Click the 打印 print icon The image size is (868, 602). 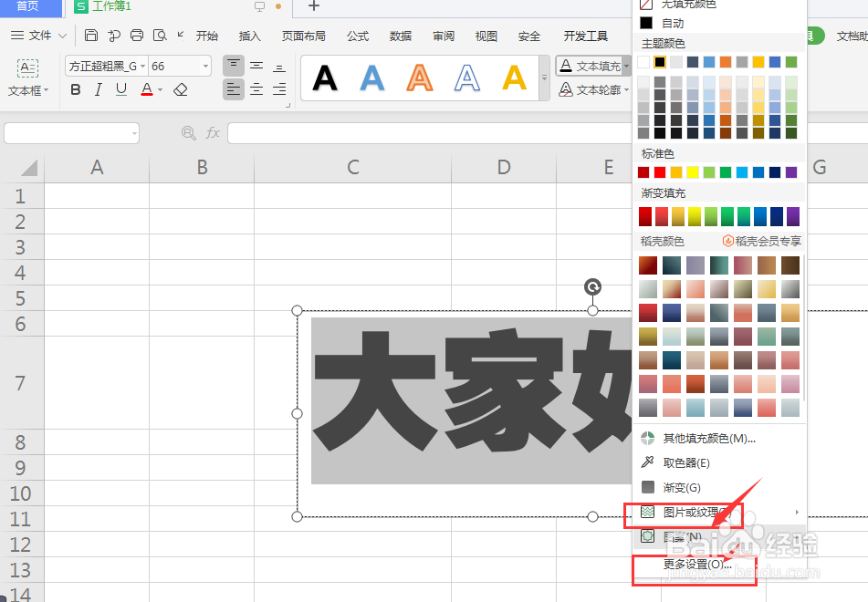click(x=137, y=35)
